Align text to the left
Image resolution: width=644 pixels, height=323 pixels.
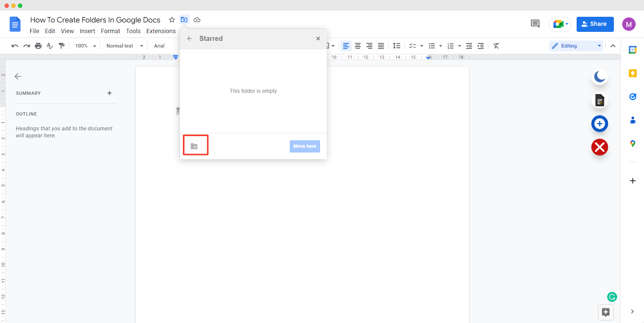tap(346, 46)
